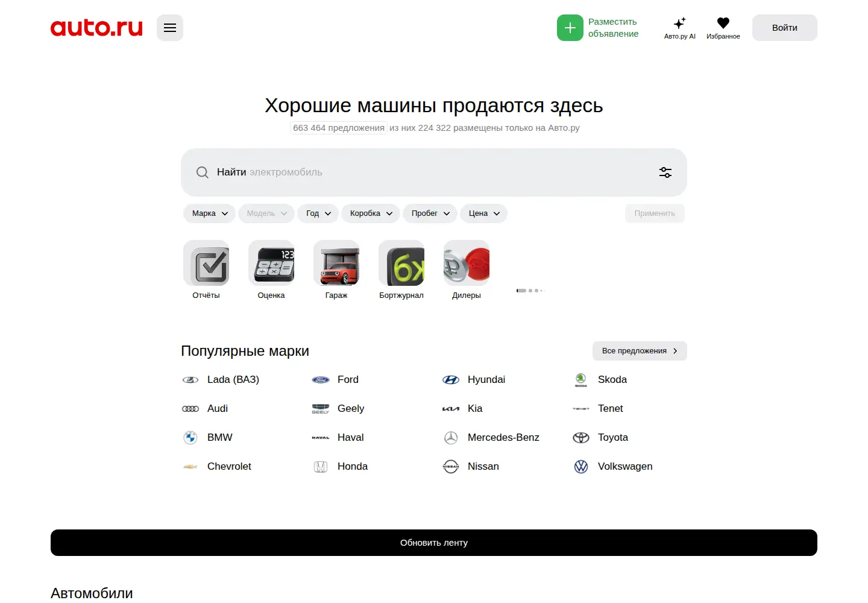Click the Volkswagen logo icon
This screenshot has width=868, height=603.
(x=581, y=467)
